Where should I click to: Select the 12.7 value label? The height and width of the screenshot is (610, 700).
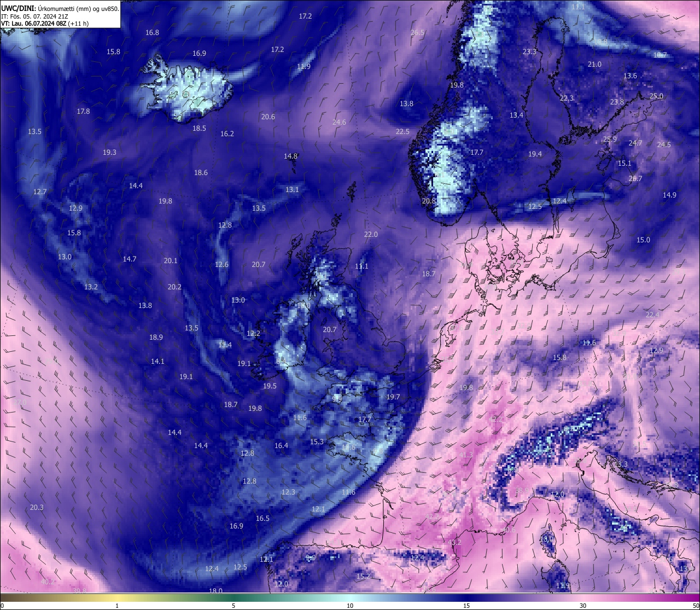pos(40,192)
